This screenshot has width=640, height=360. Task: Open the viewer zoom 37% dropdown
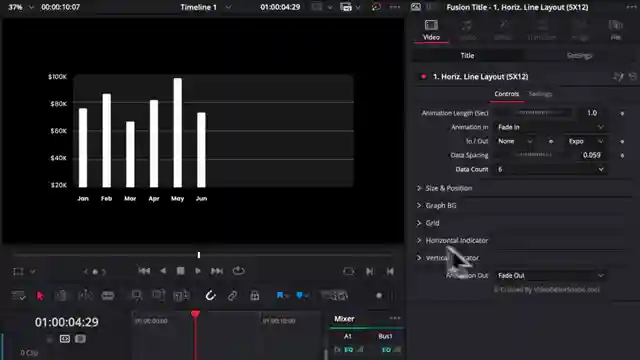click(21, 7)
